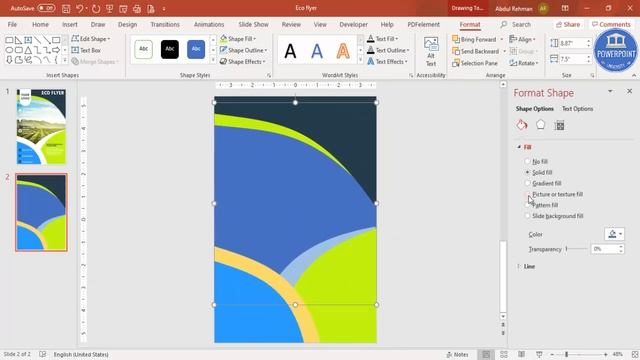This screenshot has width=640, height=360.
Task: Select the Solid fill radio option
Action: coord(527,172)
